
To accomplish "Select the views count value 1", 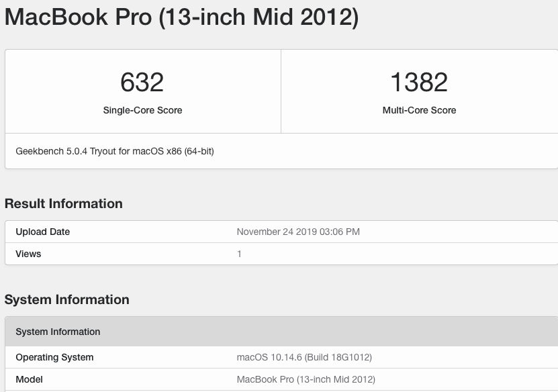I will pos(239,254).
